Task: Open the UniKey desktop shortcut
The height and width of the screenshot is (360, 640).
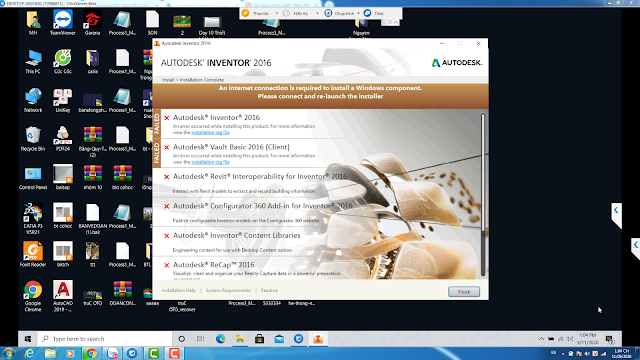Action: coord(63,100)
